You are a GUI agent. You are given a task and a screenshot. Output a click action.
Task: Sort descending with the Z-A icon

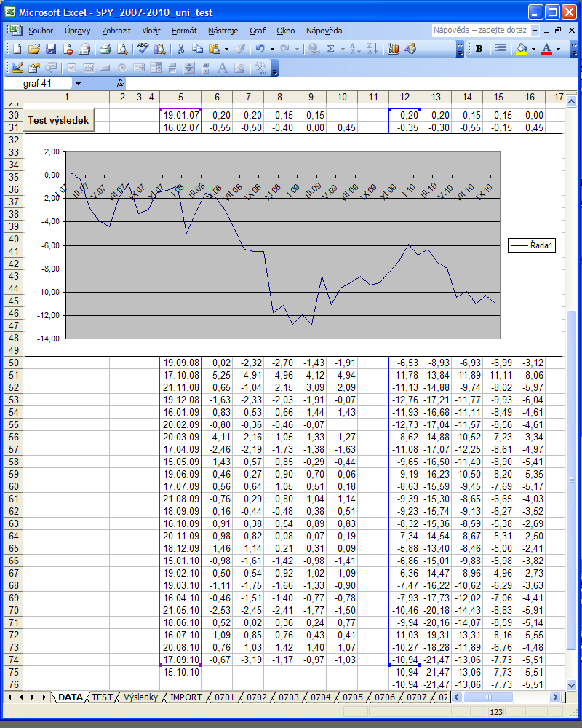372,49
